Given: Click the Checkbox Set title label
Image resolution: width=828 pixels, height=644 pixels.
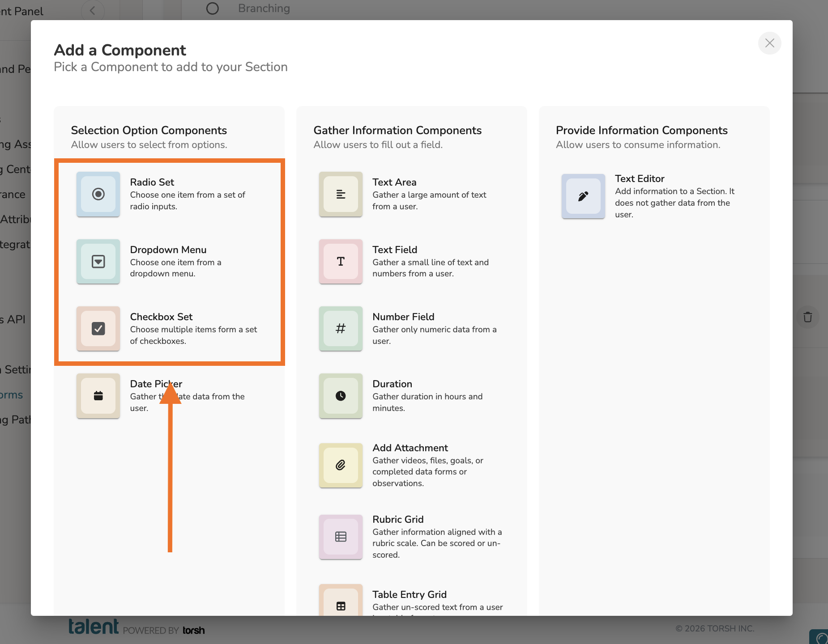Looking at the screenshot, I should pos(161,317).
